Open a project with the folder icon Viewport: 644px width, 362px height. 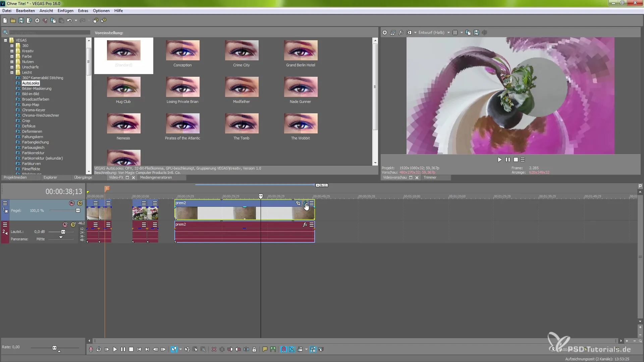pyautogui.click(x=13, y=20)
